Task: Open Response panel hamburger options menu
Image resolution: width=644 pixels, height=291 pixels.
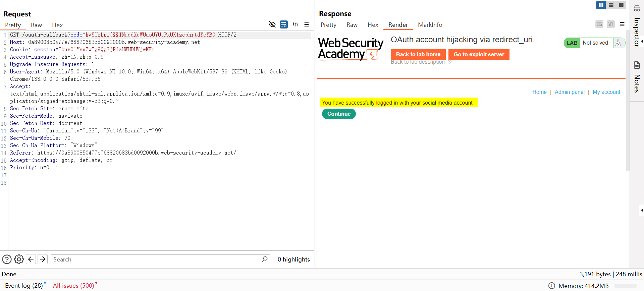Action: tap(622, 24)
